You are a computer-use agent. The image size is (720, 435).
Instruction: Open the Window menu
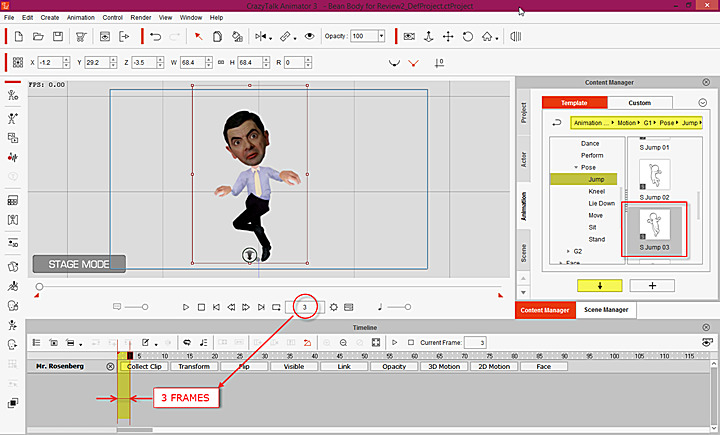click(191, 17)
